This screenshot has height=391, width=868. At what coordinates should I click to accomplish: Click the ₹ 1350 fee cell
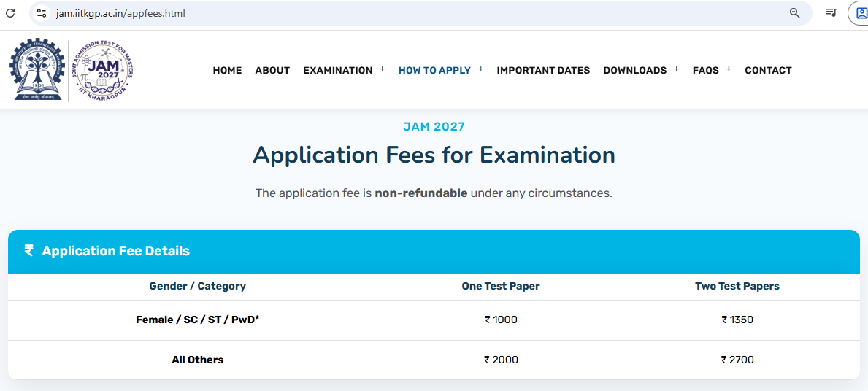point(737,320)
